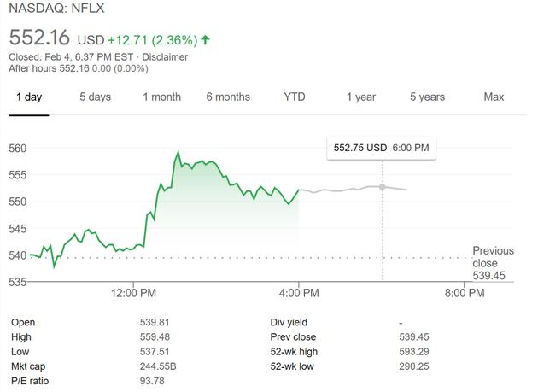Click the gray hover dot on chart
Image resolution: width=538 pixels, height=392 pixels.
click(x=382, y=186)
